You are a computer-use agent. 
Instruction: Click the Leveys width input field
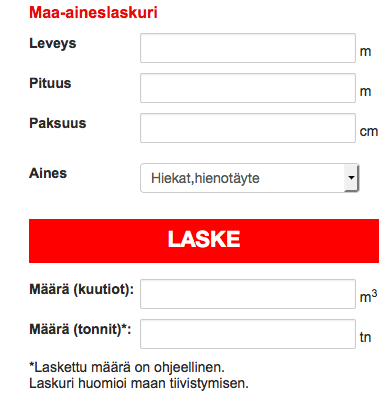[248, 48]
